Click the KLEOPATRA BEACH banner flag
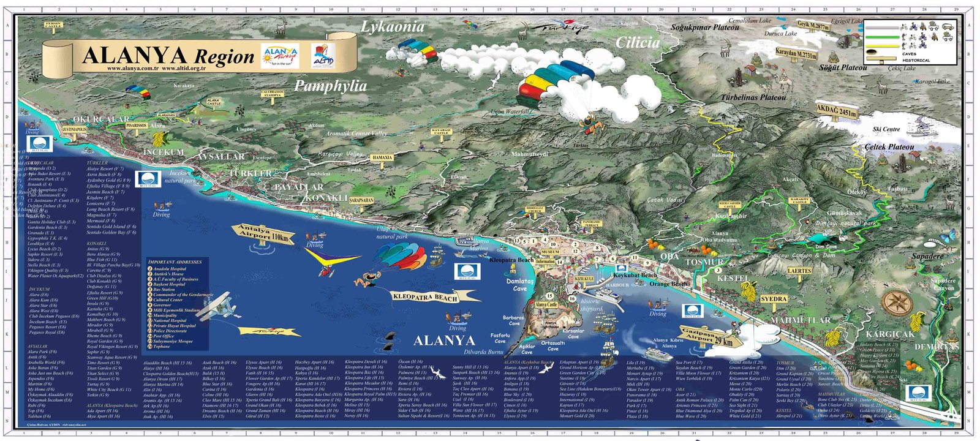This screenshot has width=980, height=441. pos(434,298)
